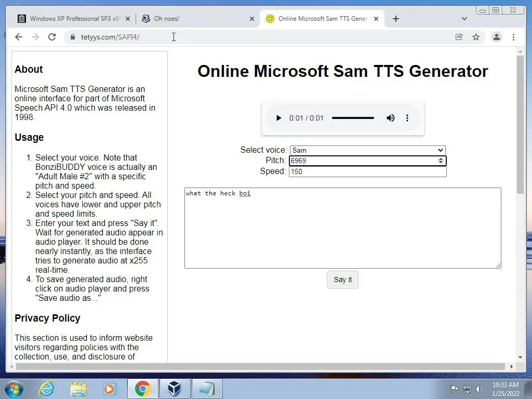Click the browser forward arrow
This screenshot has width=532, height=399.
coord(35,37)
